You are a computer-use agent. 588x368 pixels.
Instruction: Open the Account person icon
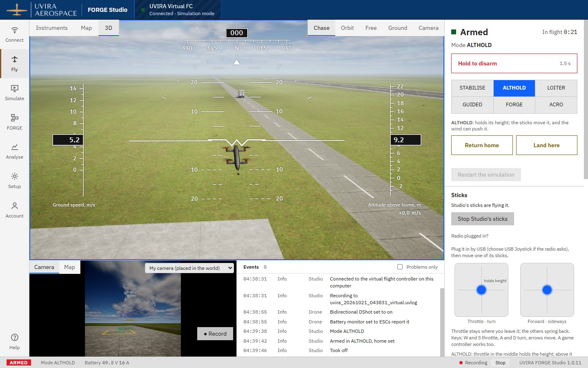click(x=15, y=206)
